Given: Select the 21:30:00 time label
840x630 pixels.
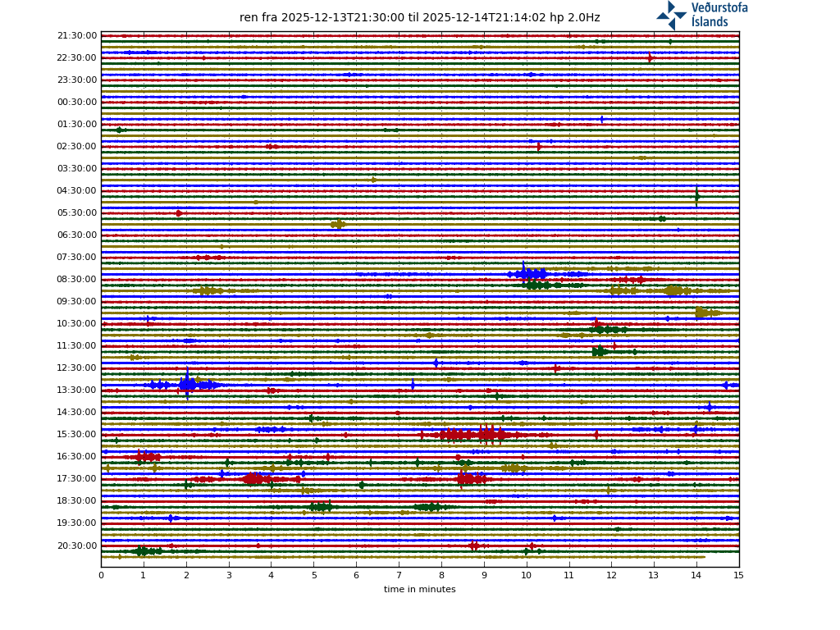Looking at the screenshot, I should coord(77,36).
